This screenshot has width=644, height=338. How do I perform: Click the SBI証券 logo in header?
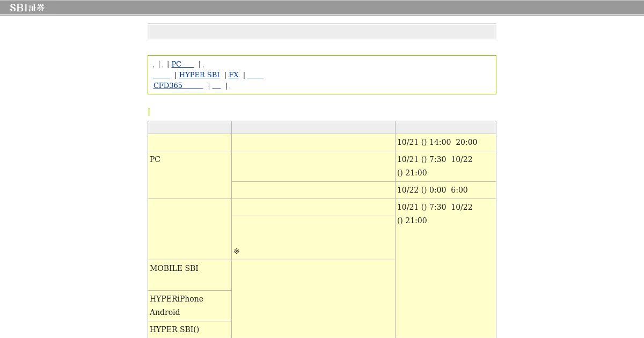27,8
